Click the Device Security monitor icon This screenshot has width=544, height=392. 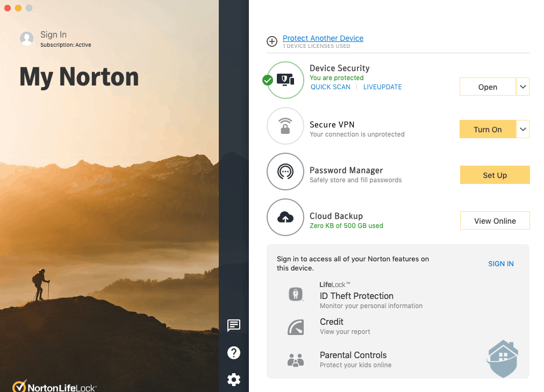[x=285, y=80]
